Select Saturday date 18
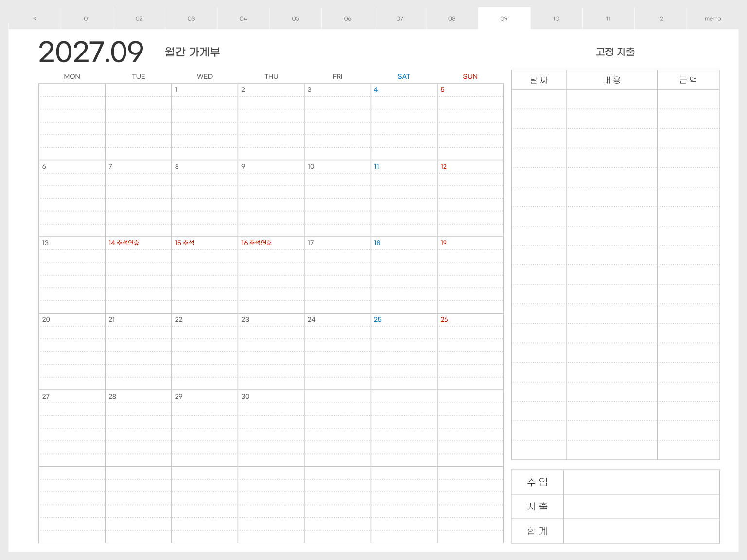The width and height of the screenshot is (747, 560). [x=377, y=243]
